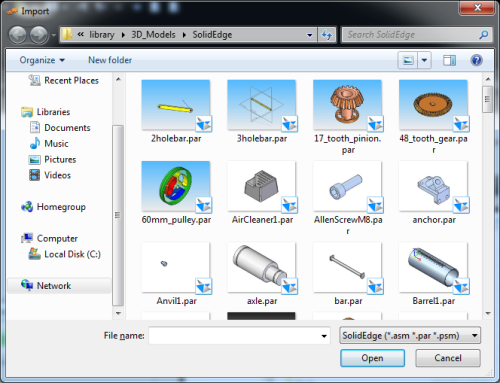Select the anchor.par thumbnail

433,186
